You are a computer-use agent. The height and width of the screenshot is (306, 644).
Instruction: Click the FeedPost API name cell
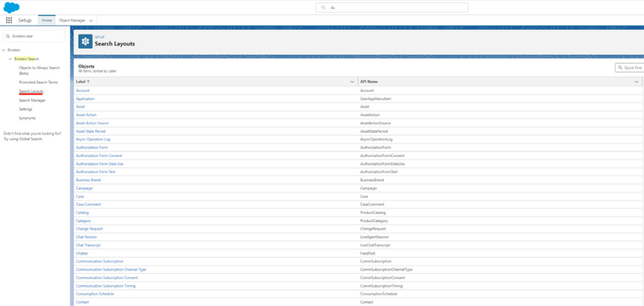click(x=368, y=254)
